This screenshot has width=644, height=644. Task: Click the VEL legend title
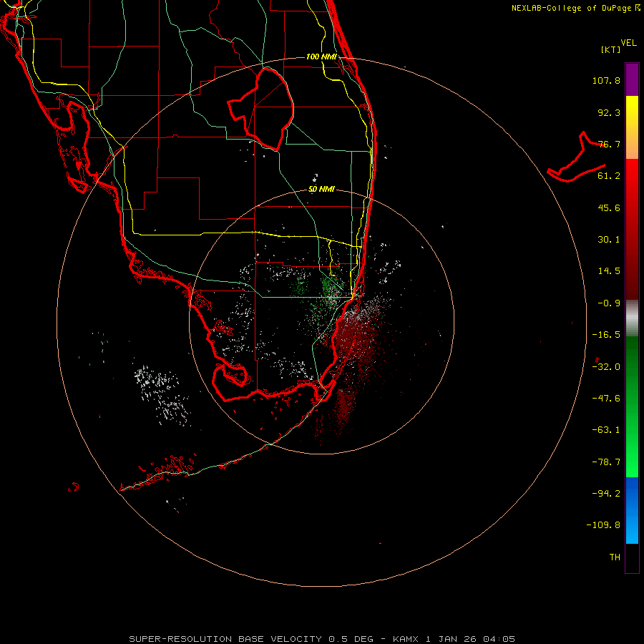[629, 43]
